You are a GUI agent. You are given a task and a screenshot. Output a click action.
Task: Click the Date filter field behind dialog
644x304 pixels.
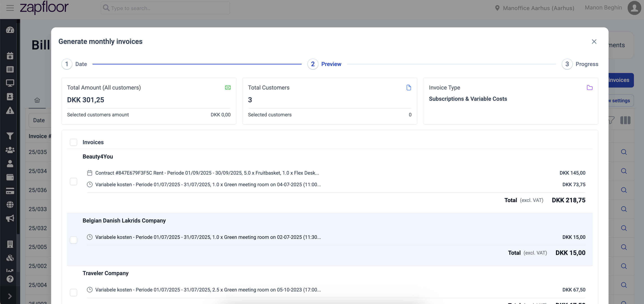[x=40, y=120]
